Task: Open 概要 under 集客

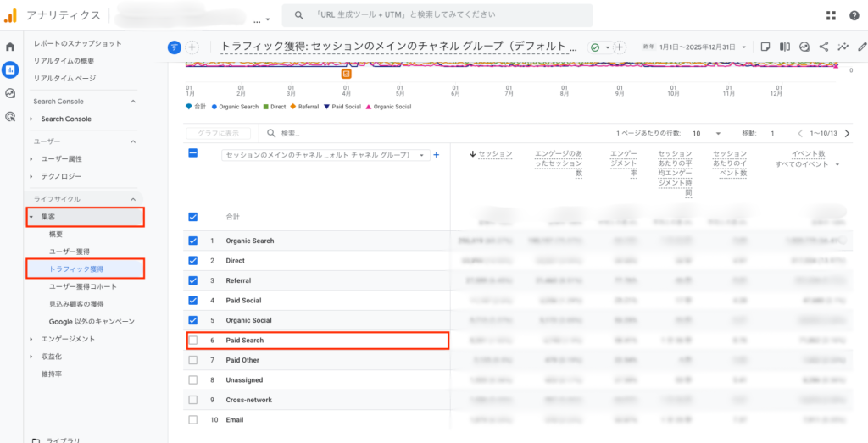Action: coord(56,234)
